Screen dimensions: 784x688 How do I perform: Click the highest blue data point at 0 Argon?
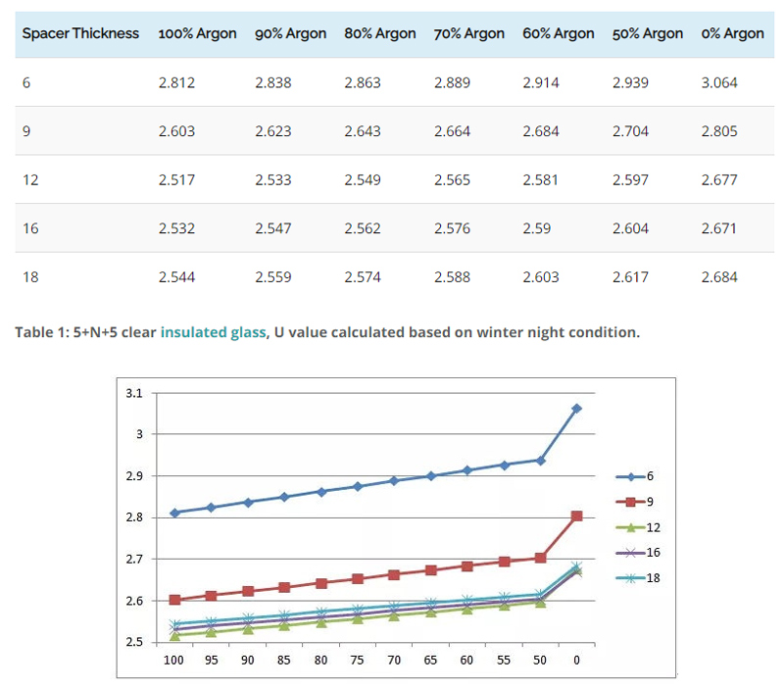pos(577,406)
